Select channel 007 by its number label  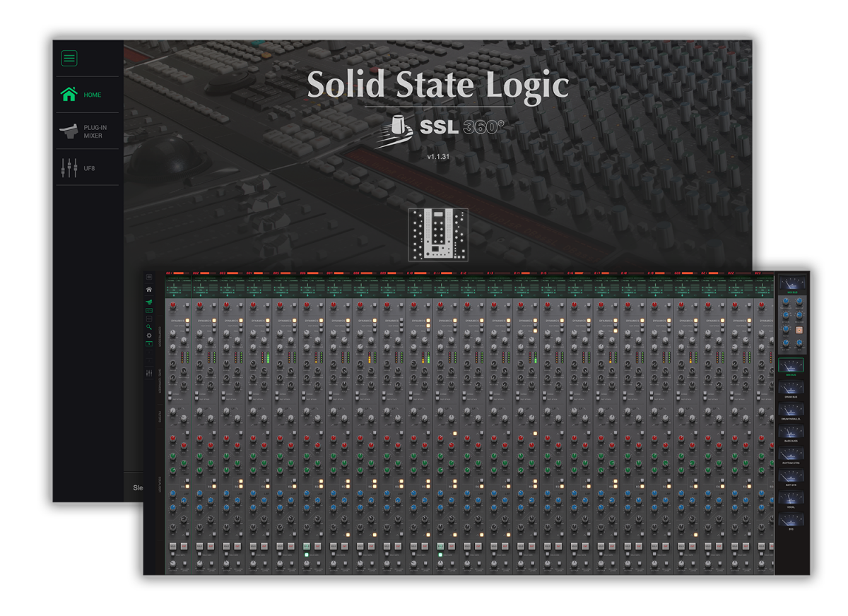click(331, 273)
